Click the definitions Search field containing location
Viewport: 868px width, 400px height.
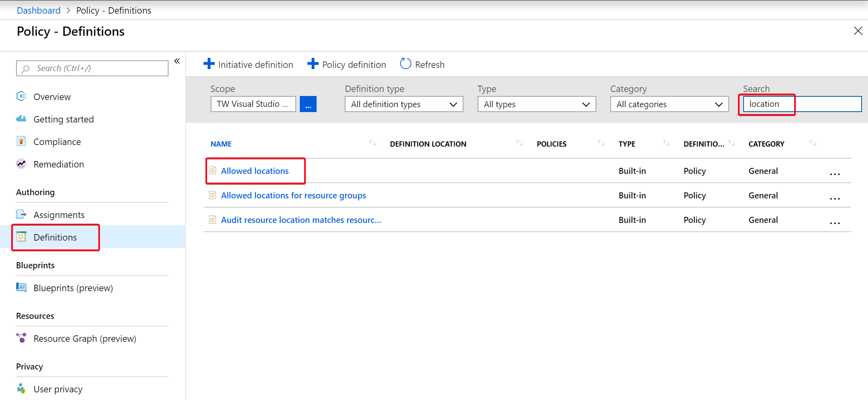coord(801,104)
